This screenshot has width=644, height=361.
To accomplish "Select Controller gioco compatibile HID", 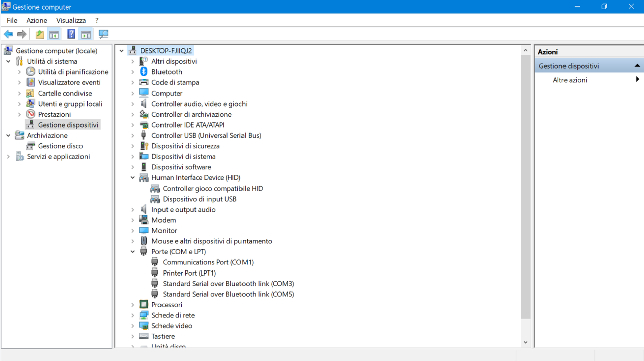I will pos(213,189).
